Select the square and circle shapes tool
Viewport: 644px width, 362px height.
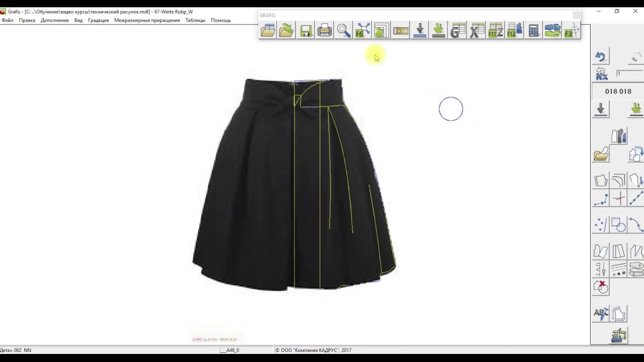point(619,225)
